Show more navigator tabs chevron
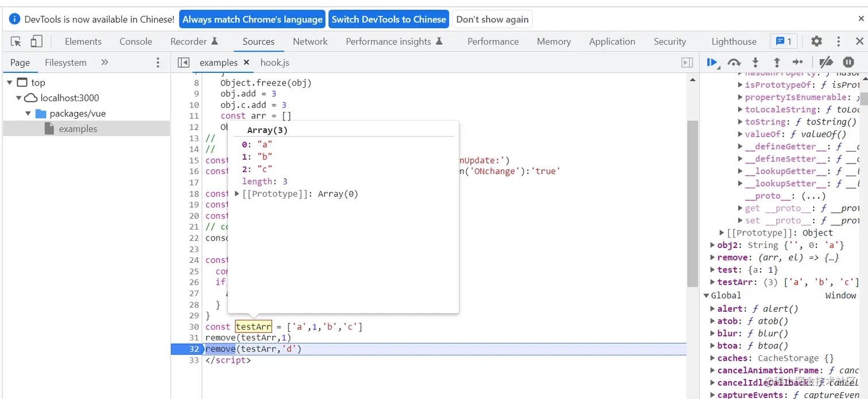Viewport: 868px width, 399px height. (x=104, y=62)
